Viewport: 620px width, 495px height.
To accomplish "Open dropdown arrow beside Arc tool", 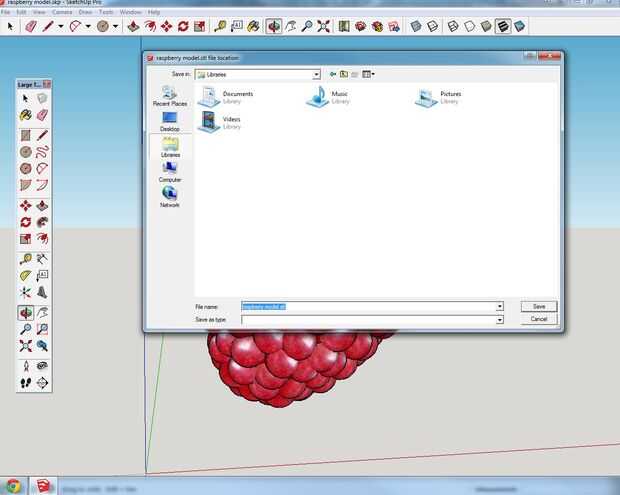I will [x=88, y=26].
